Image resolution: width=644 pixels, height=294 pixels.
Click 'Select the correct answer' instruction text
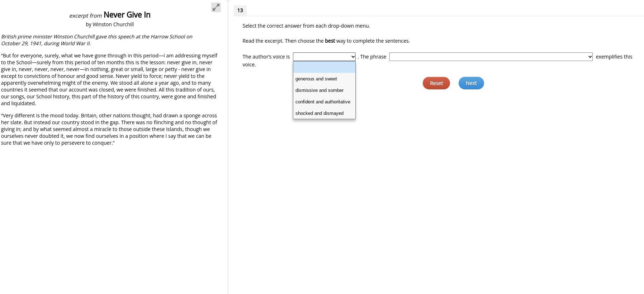306,26
